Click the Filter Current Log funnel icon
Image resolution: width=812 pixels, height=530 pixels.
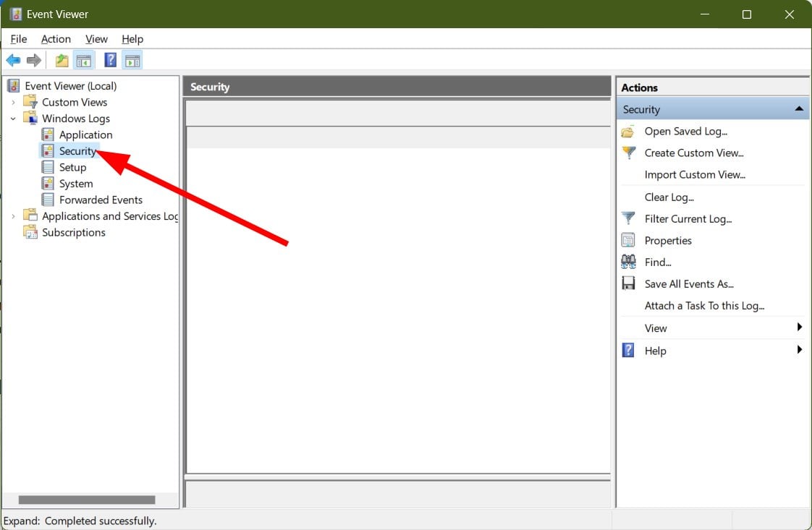[628, 218]
